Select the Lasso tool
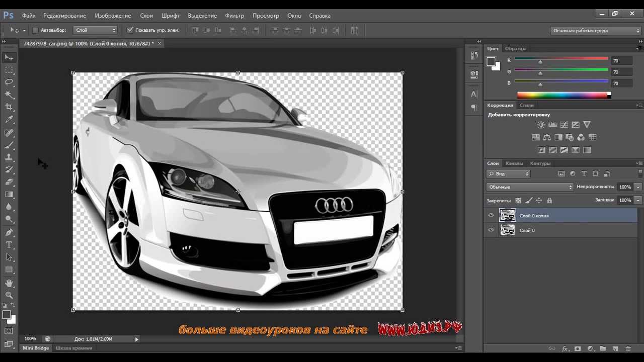644x362 pixels. [9, 82]
